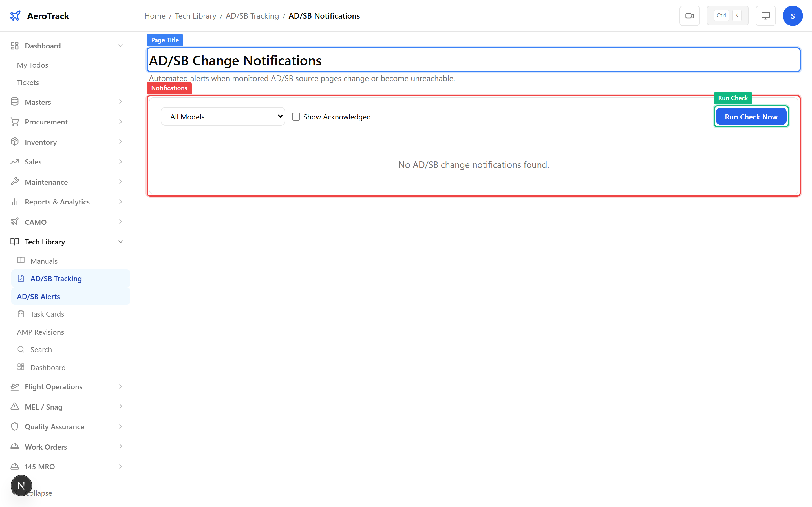Open the Search item under Tech Library
This screenshot has width=812, height=507.
pyautogui.click(x=41, y=349)
